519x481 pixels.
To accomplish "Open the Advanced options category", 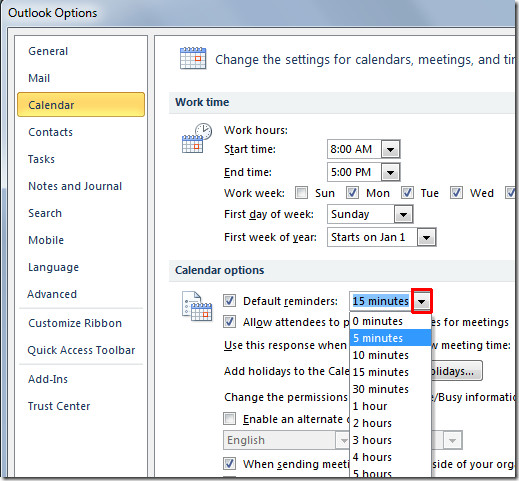I will point(52,294).
